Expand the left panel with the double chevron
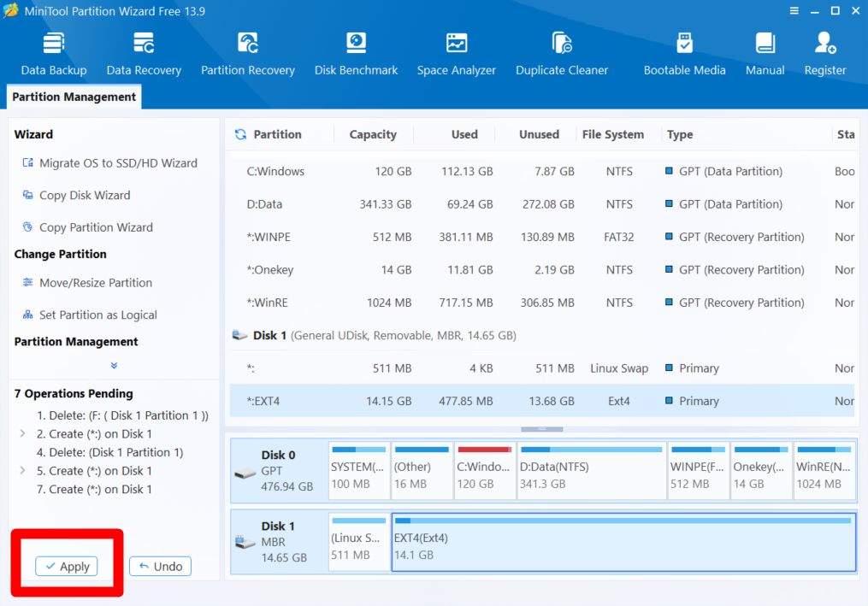The width and height of the screenshot is (868, 606). (x=114, y=365)
